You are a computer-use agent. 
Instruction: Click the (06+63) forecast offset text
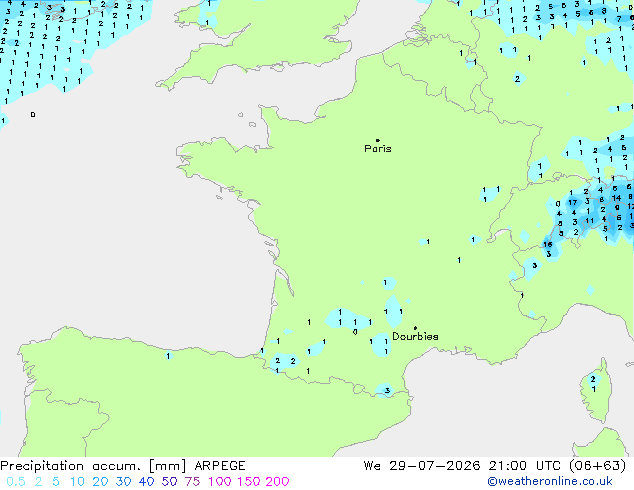click(x=598, y=466)
